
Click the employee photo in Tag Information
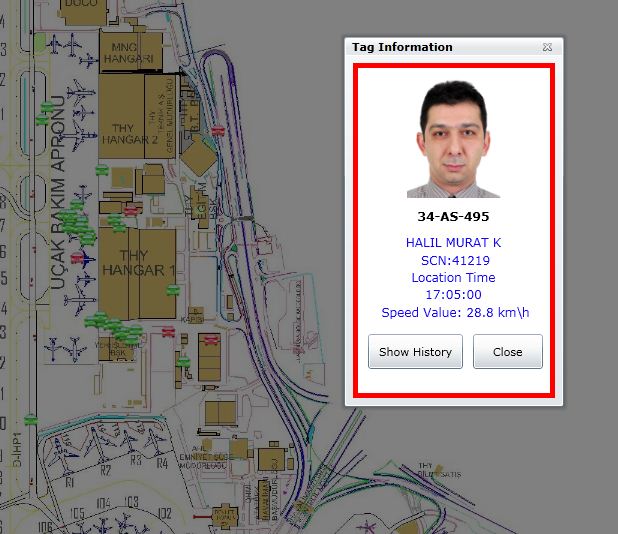click(453, 139)
